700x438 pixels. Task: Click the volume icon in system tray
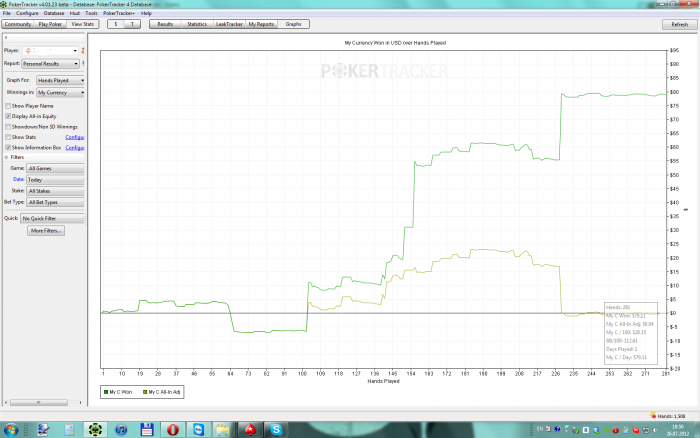tap(656, 430)
